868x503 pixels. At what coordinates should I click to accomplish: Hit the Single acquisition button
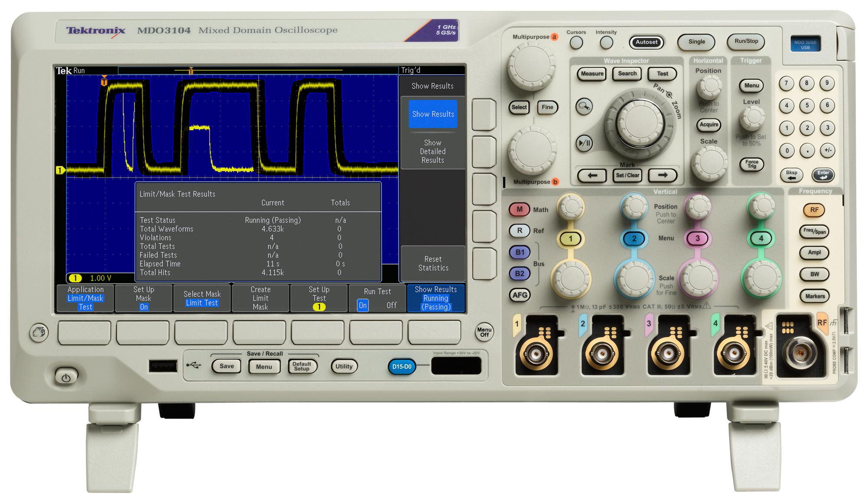coord(696,42)
